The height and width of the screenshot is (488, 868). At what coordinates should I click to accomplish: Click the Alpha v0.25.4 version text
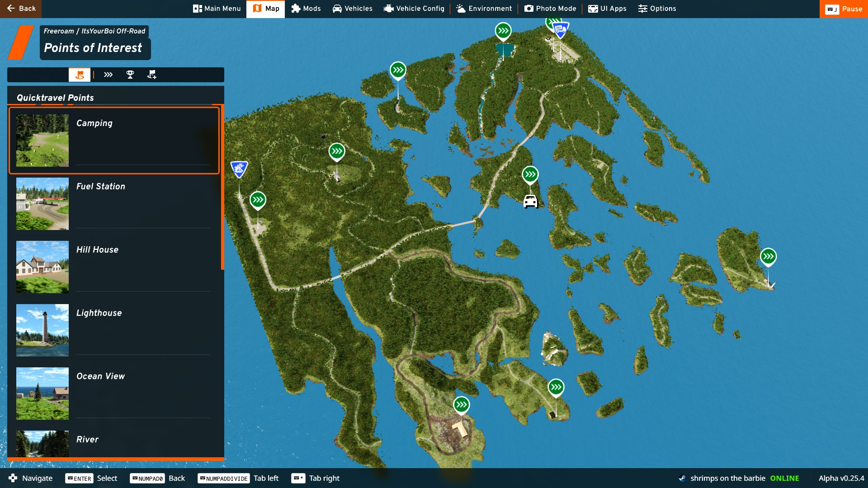(841, 479)
